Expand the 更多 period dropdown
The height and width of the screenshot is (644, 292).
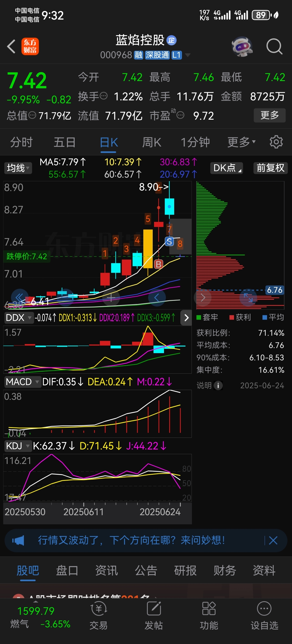click(x=242, y=142)
